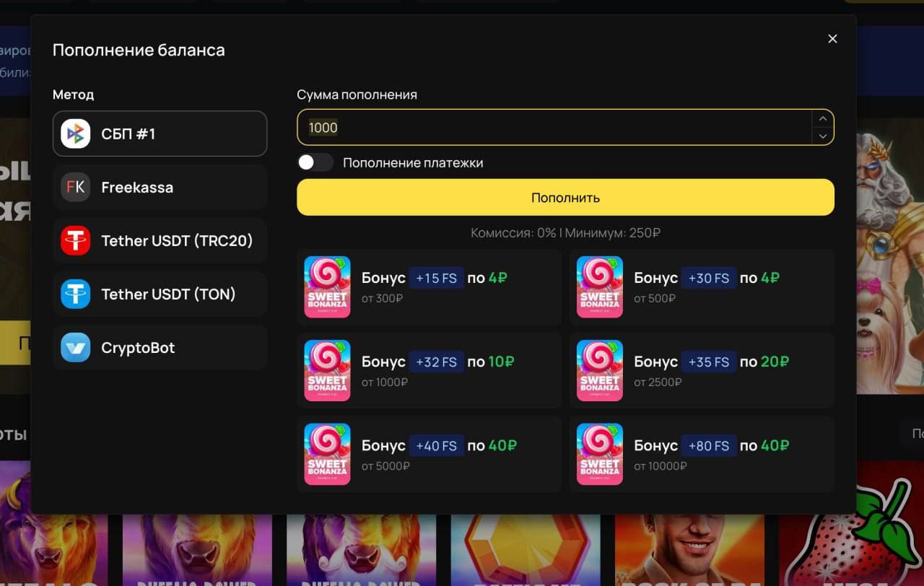The width and height of the screenshot is (924, 586).
Task: Increase the deposit amount with up arrow
Action: 822,118
